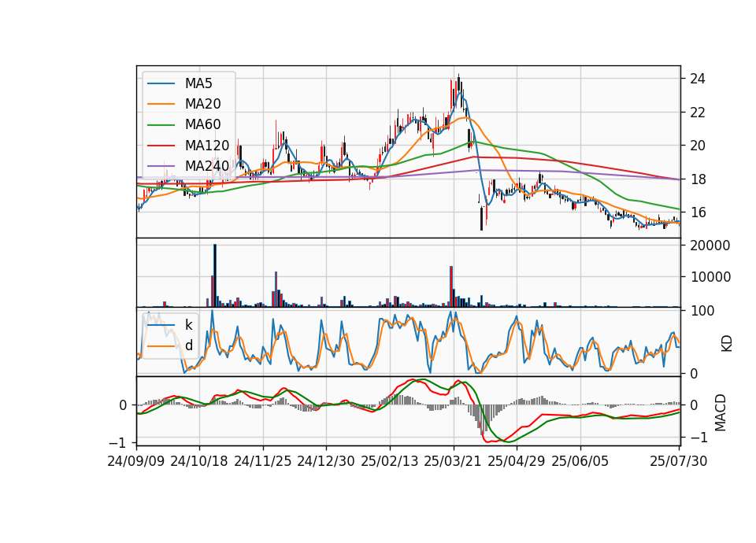Click the 25/02/13 date tick label
This screenshot has height=543, width=756.
pyautogui.click(x=390, y=461)
